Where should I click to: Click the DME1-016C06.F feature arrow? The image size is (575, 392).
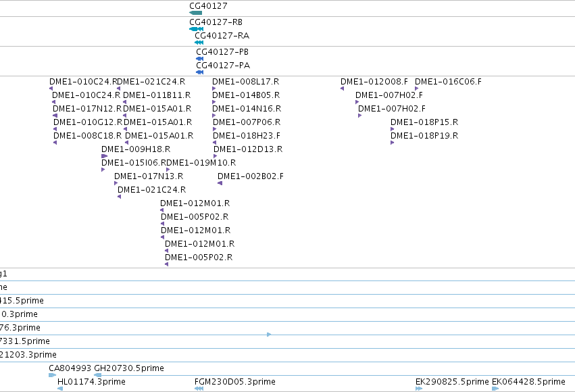tap(417, 89)
